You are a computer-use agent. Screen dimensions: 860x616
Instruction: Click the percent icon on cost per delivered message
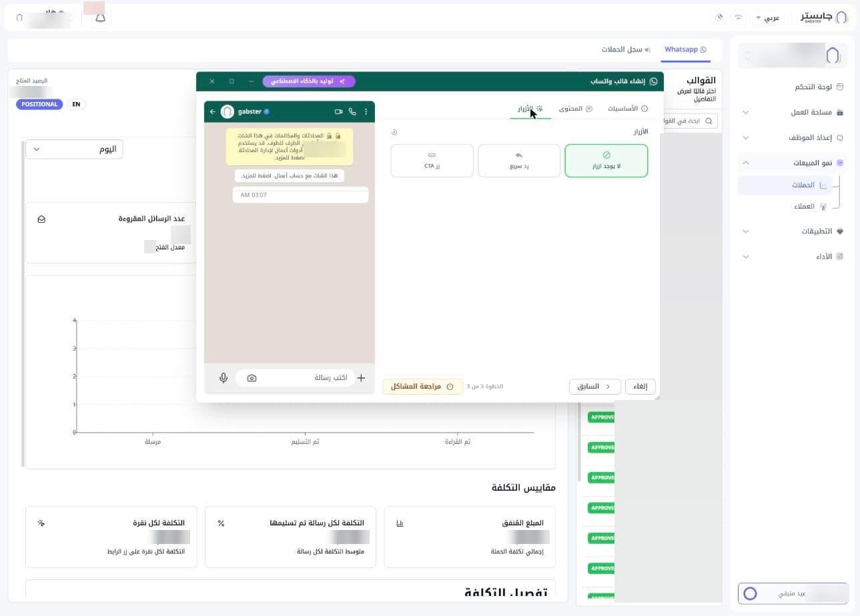point(221,523)
